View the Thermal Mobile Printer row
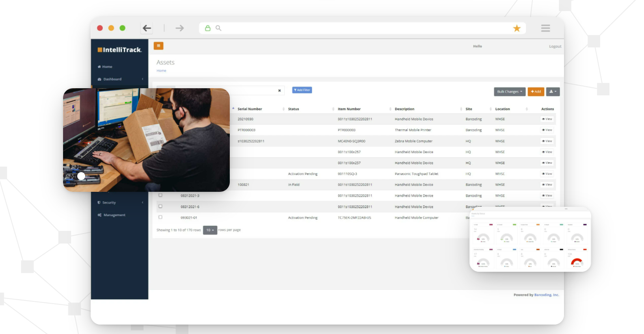 [547, 130]
